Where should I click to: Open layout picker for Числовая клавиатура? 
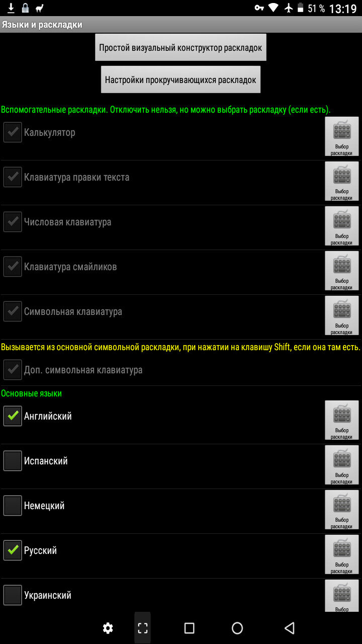point(342,226)
